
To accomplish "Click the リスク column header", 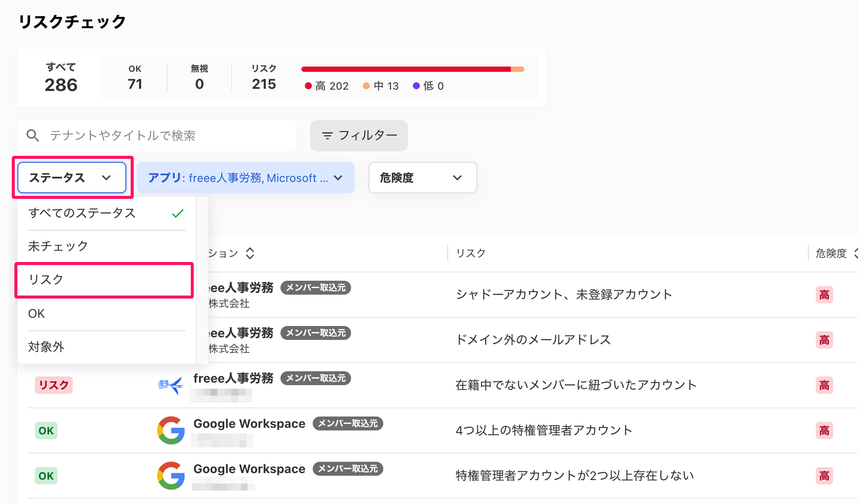I will (470, 253).
